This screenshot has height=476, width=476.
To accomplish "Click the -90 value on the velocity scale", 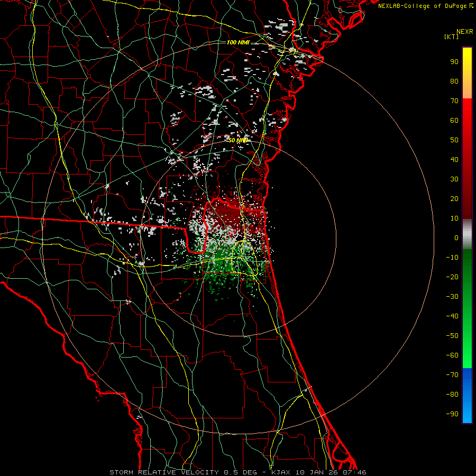I will coord(452,414).
